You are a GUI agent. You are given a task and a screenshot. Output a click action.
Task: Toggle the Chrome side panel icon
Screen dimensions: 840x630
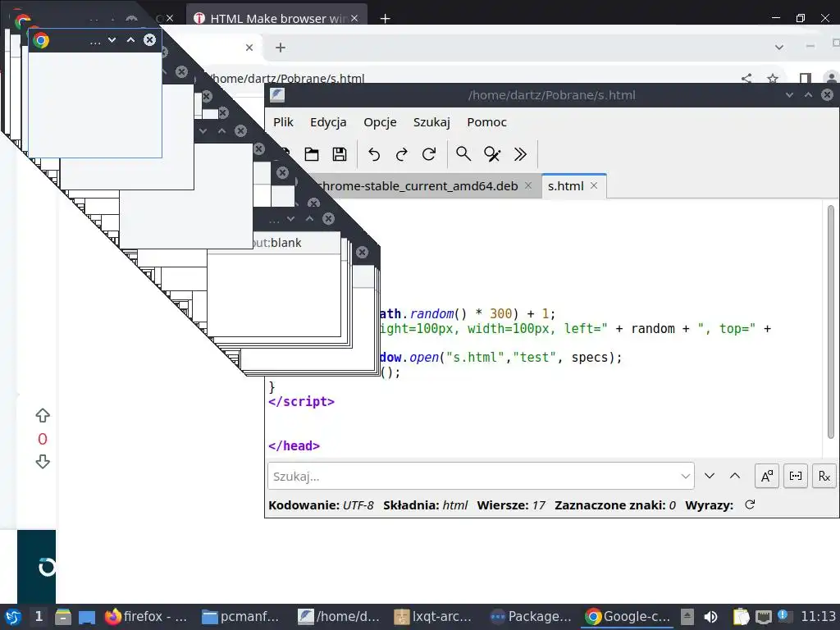(x=805, y=78)
